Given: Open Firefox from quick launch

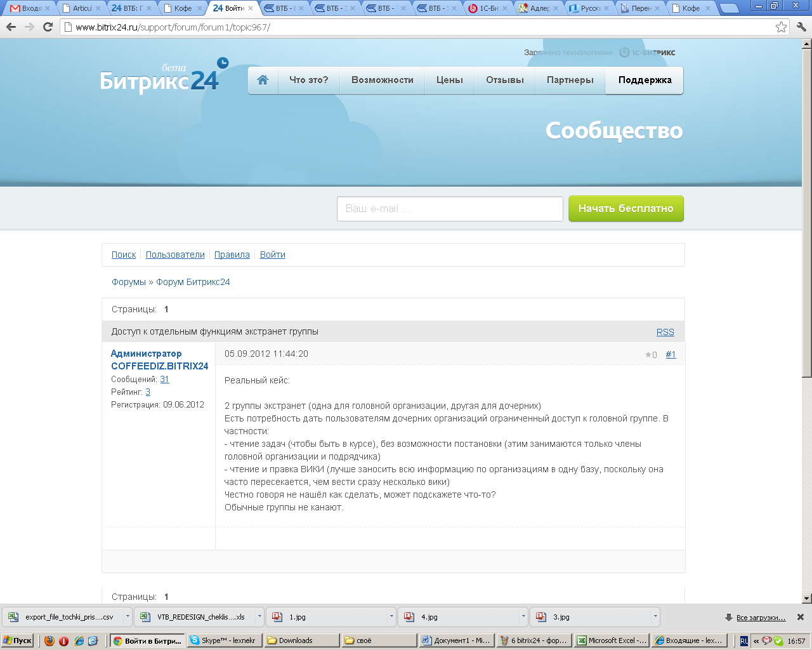Looking at the screenshot, I should coord(49,640).
